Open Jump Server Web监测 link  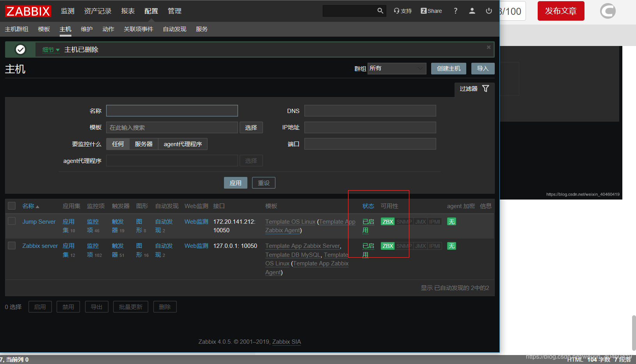196,222
